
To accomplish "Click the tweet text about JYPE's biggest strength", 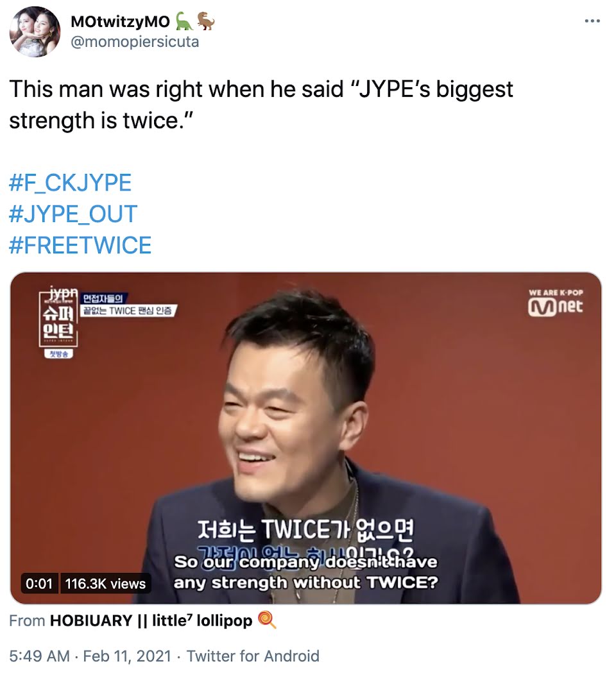I will tap(261, 105).
